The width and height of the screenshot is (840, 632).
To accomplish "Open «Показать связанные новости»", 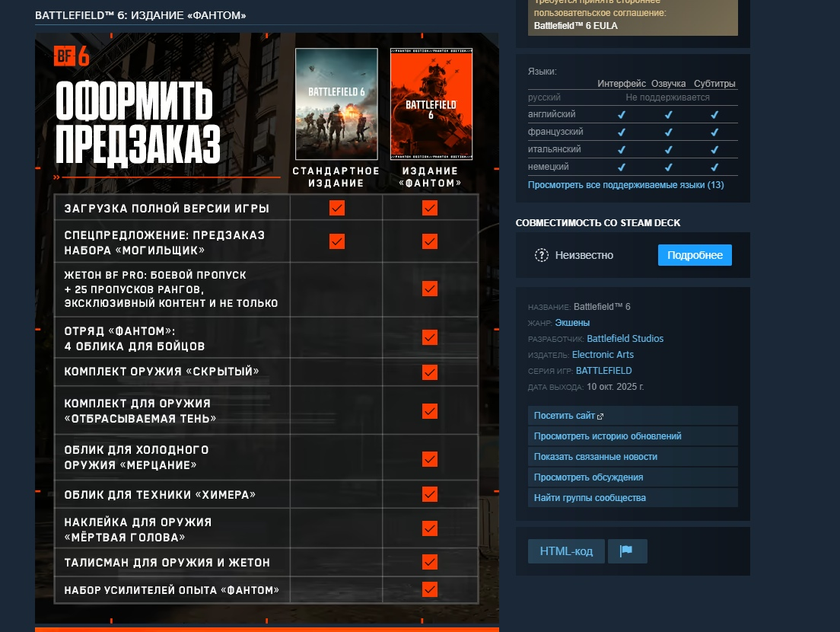I will pyautogui.click(x=633, y=457).
